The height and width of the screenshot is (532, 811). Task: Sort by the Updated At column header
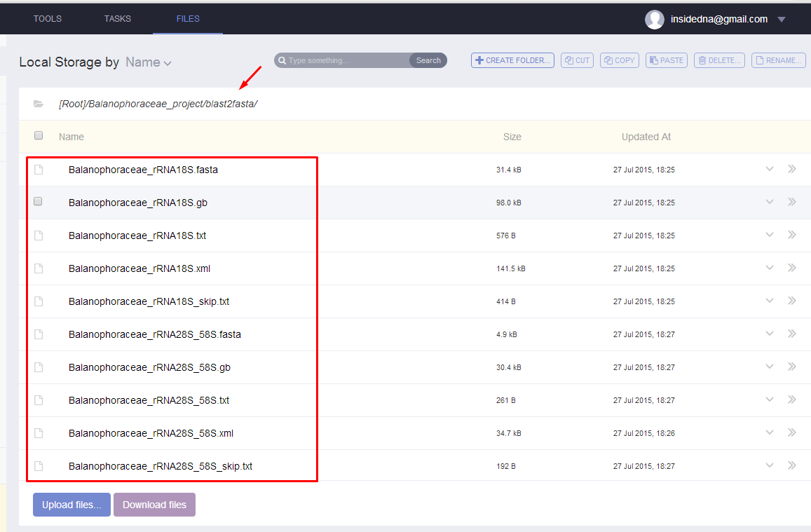point(646,137)
